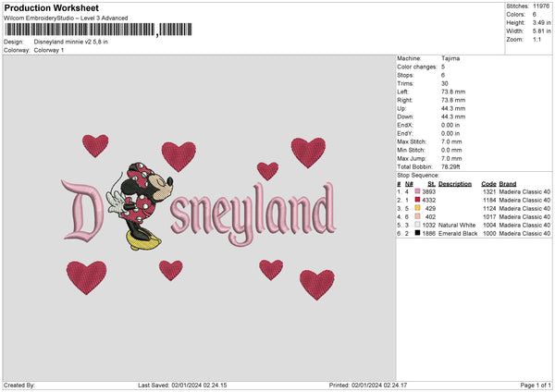Image resolution: width=555 pixels, height=392 pixels.
Task: Click the 'Stop Sequence:' heading
Action: click(418, 175)
